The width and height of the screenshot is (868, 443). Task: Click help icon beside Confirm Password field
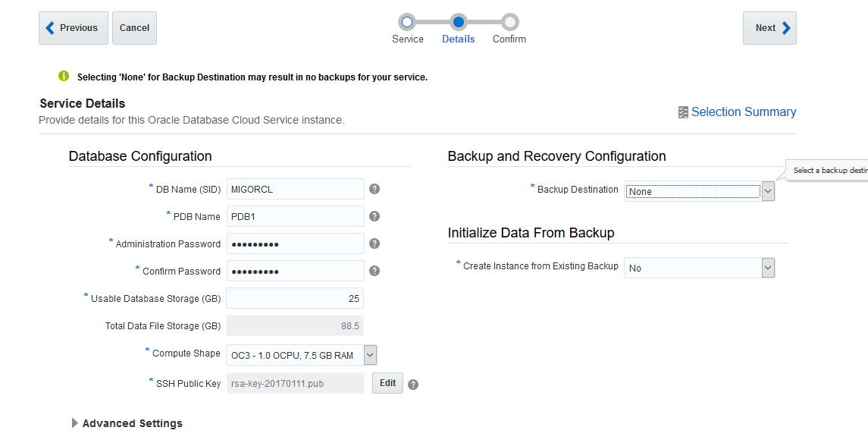coord(374,272)
